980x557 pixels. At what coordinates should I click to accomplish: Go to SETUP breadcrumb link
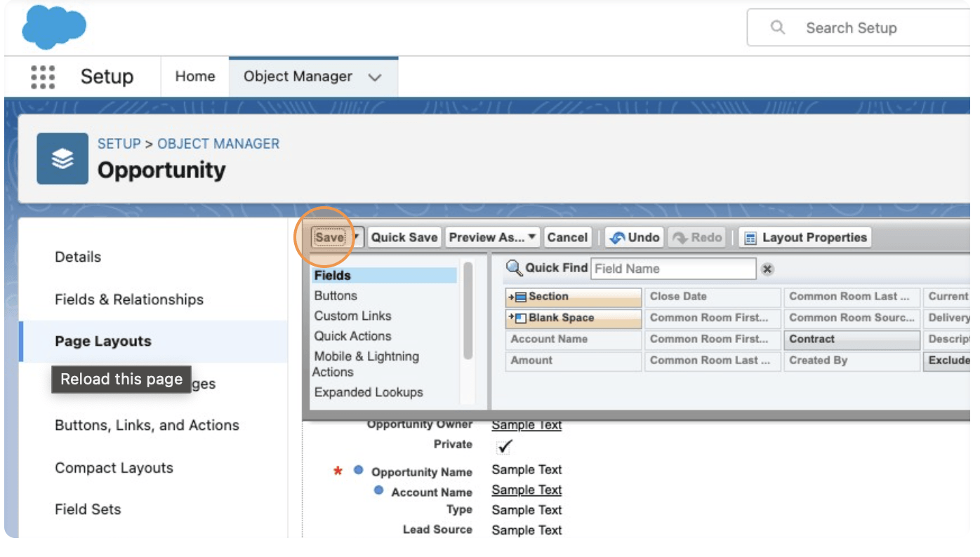(x=119, y=144)
